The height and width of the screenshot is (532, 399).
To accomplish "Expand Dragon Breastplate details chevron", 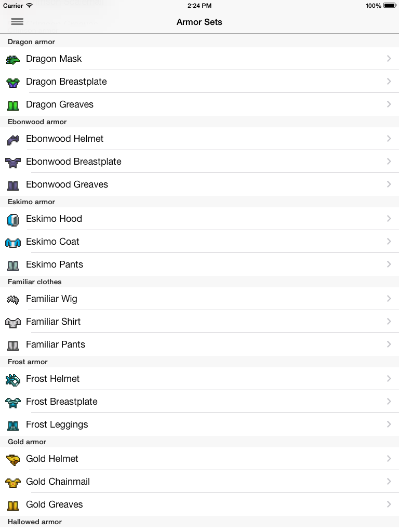I will tap(389, 82).
